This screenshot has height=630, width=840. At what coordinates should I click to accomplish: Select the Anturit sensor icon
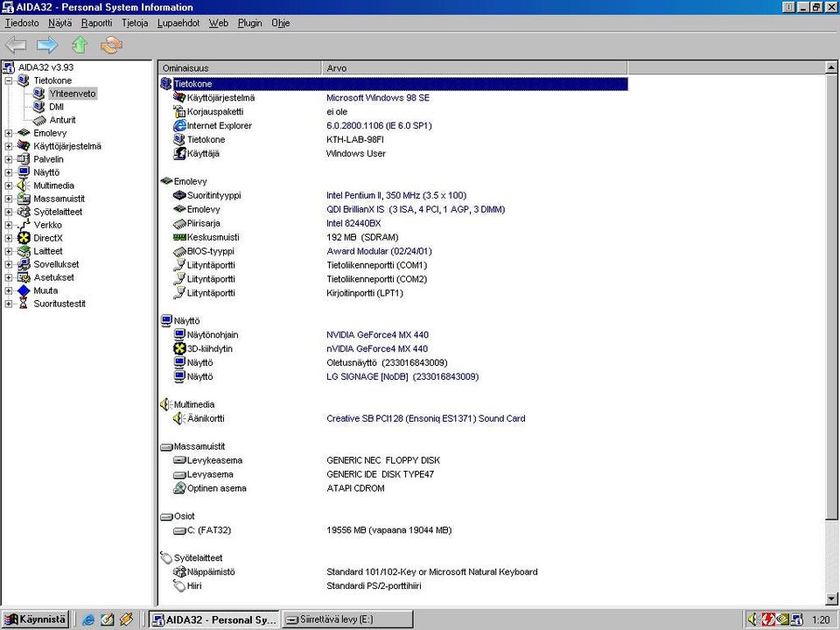[x=39, y=120]
